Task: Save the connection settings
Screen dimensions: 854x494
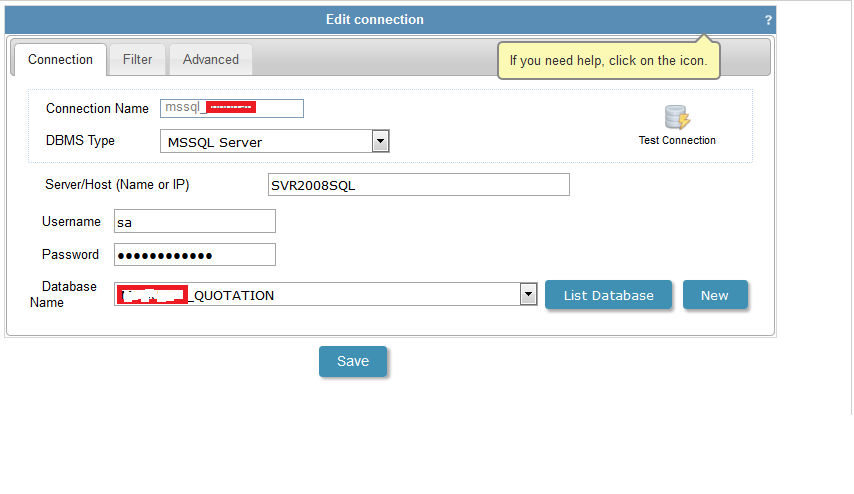Action: [x=352, y=361]
